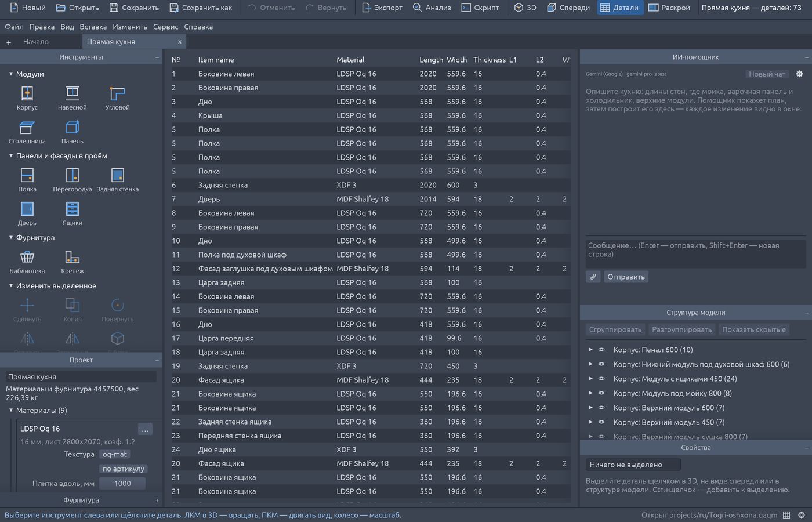
Task: Toggle visibility of Корпус: Пенал 600
Action: 601,350
